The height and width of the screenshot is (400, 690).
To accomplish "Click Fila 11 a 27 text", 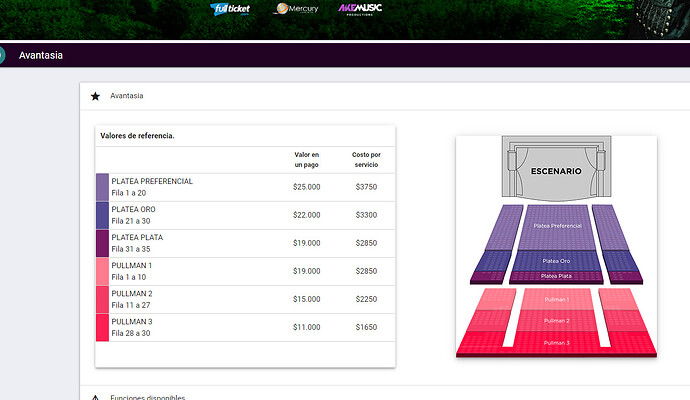I will click(131, 305).
